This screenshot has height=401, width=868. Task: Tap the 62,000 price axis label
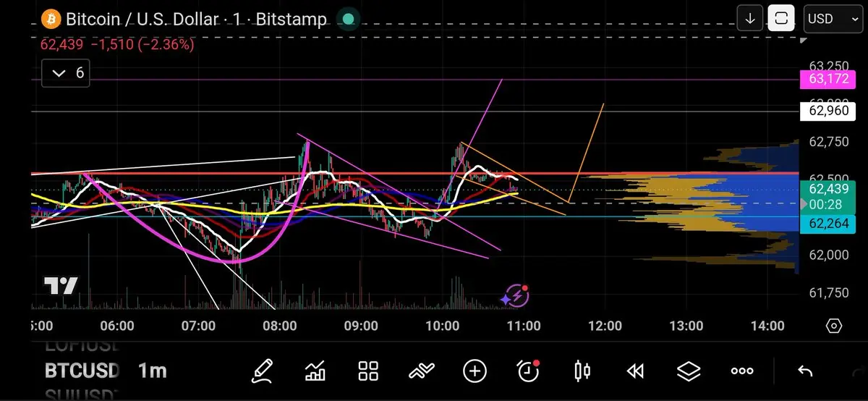point(828,255)
